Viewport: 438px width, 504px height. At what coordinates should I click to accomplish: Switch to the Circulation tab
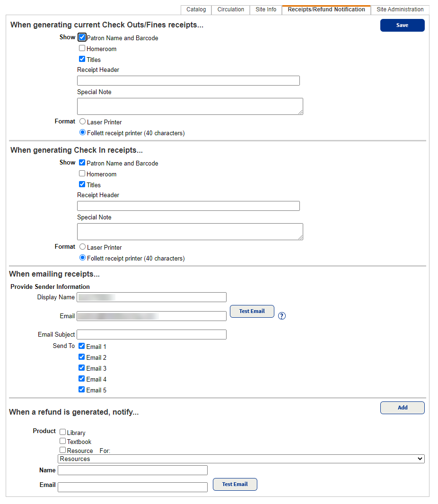[x=230, y=9]
